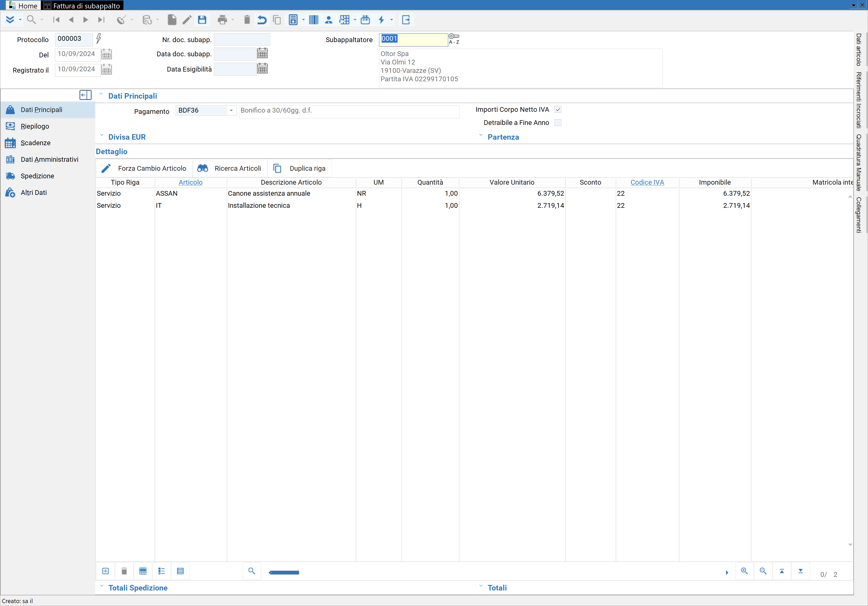Open calendar for Data Esigibilità
Image resolution: width=868 pixels, height=606 pixels.
point(262,68)
